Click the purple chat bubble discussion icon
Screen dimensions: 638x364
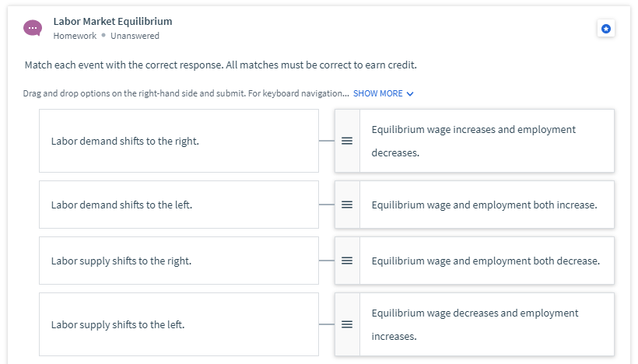tap(33, 28)
